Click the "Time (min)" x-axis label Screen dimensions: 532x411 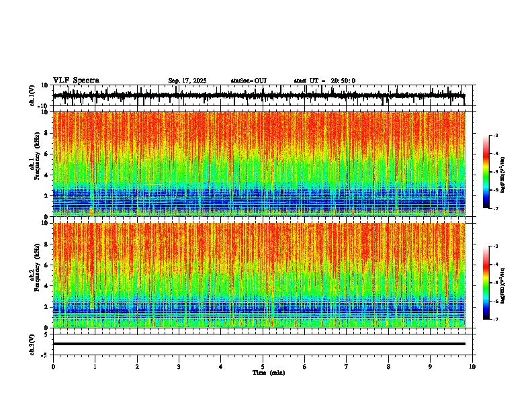pyautogui.click(x=269, y=373)
